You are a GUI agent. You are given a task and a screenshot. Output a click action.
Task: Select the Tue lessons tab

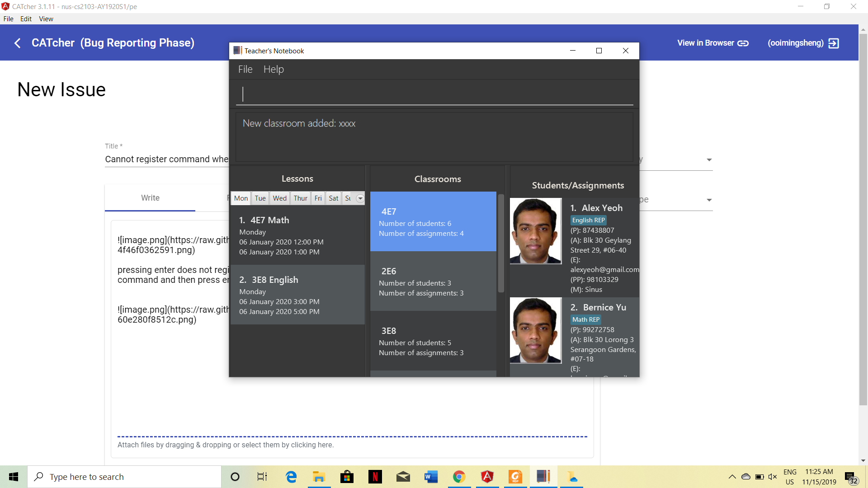click(x=260, y=198)
